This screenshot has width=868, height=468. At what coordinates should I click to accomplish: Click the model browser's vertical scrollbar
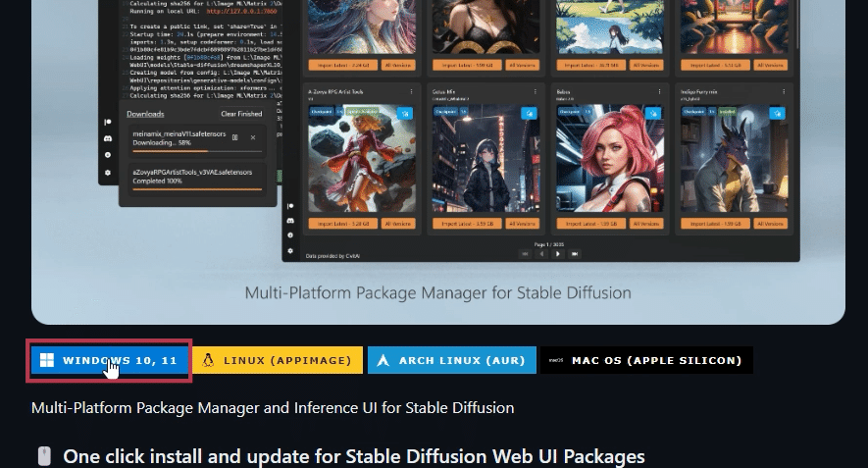797,25
